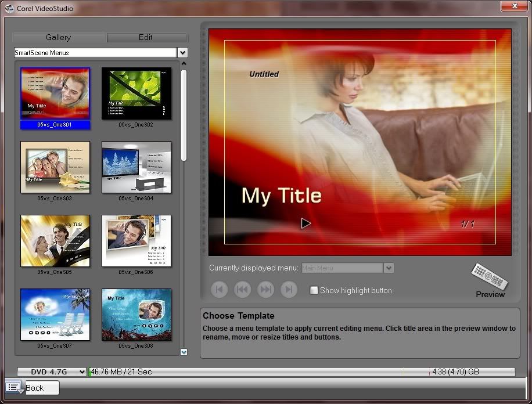The image size is (532, 404).
Task: Click the My Title text in preview
Action: point(281,196)
